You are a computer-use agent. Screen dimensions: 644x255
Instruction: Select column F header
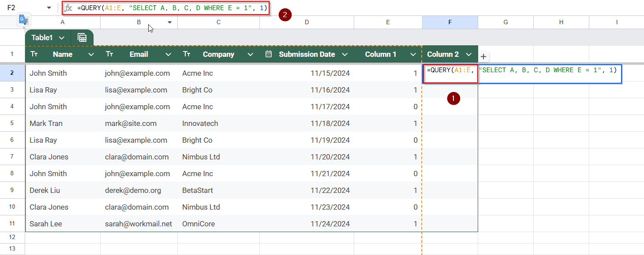tap(450, 22)
